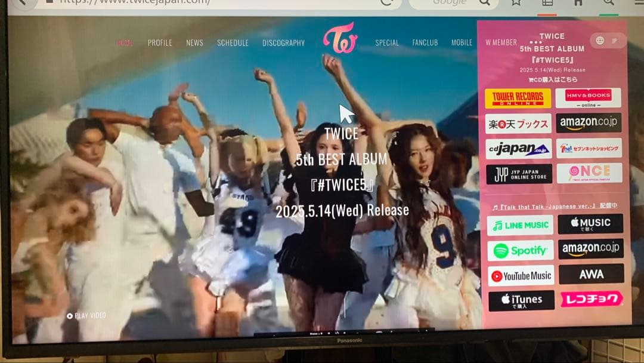Screen dimensions: 644x363
Task: Open the HMV & Books online badge
Action: coord(588,98)
